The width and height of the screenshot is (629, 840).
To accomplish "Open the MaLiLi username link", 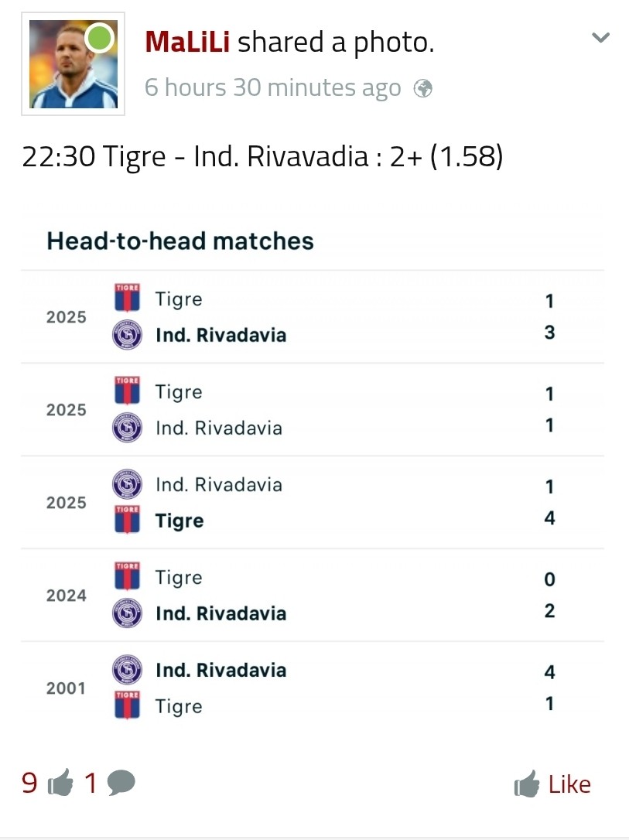I will pyautogui.click(x=187, y=43).
